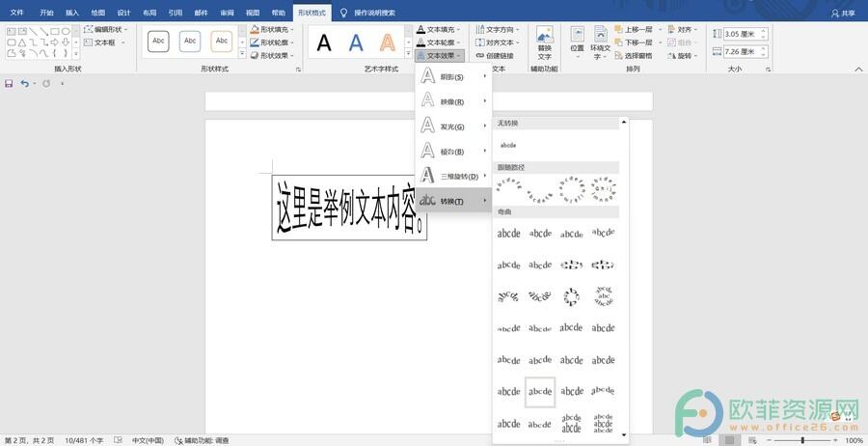Open the 阴影(S) shadow submenu

tap(453, 77)
